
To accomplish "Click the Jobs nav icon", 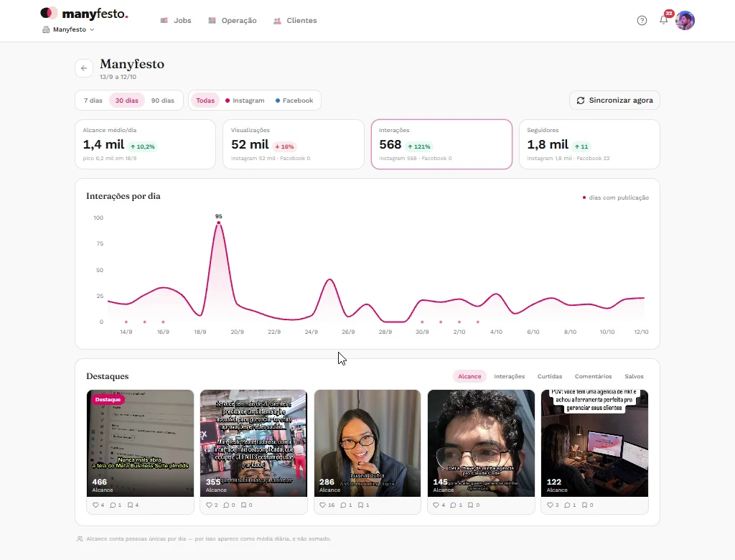I will 164,21.
